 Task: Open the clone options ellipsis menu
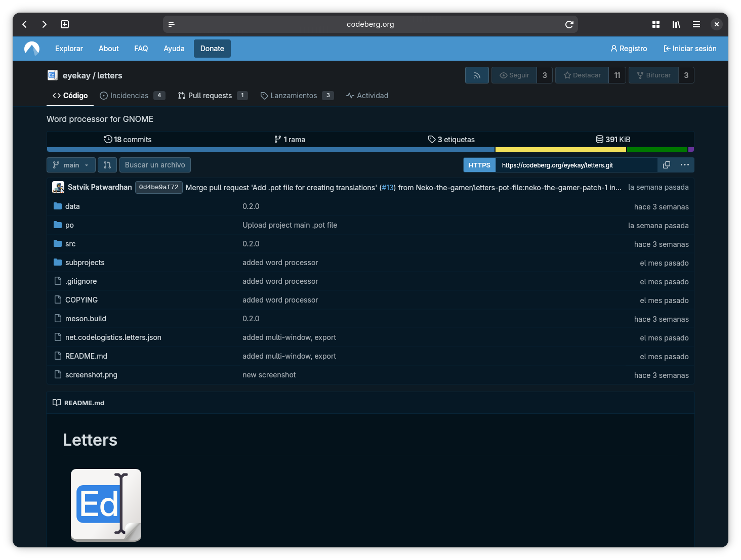[x=684, y=165]
